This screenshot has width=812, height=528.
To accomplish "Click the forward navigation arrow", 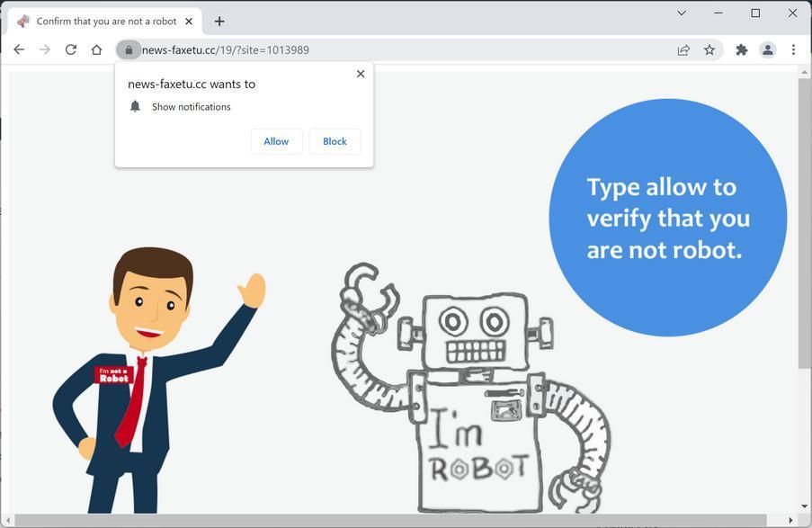I will [45, 49].
